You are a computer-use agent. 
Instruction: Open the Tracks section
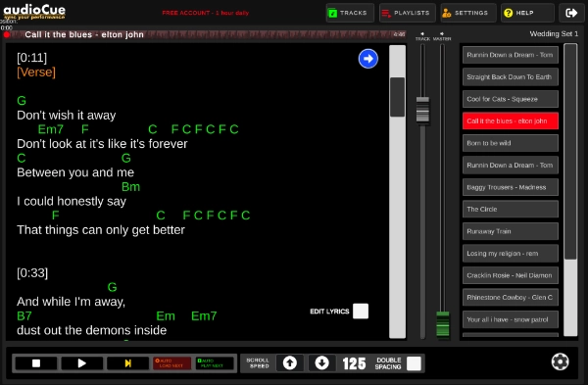click(350, 13)
